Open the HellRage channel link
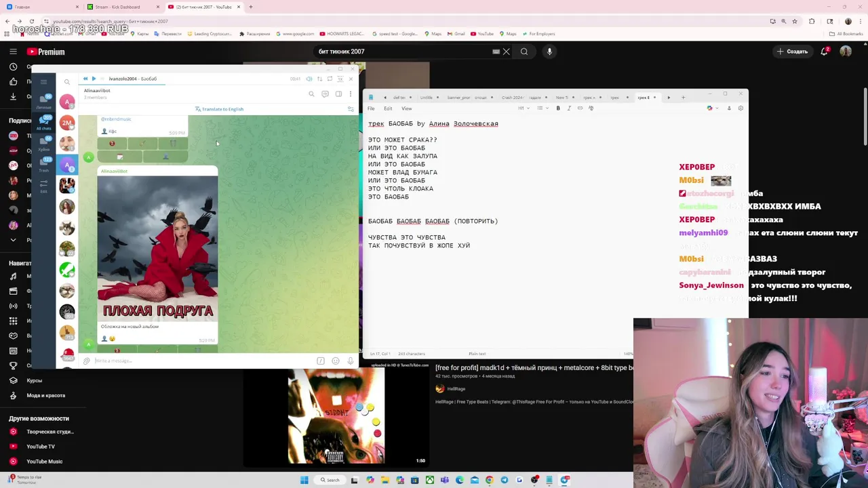 (x=456, y=389)
